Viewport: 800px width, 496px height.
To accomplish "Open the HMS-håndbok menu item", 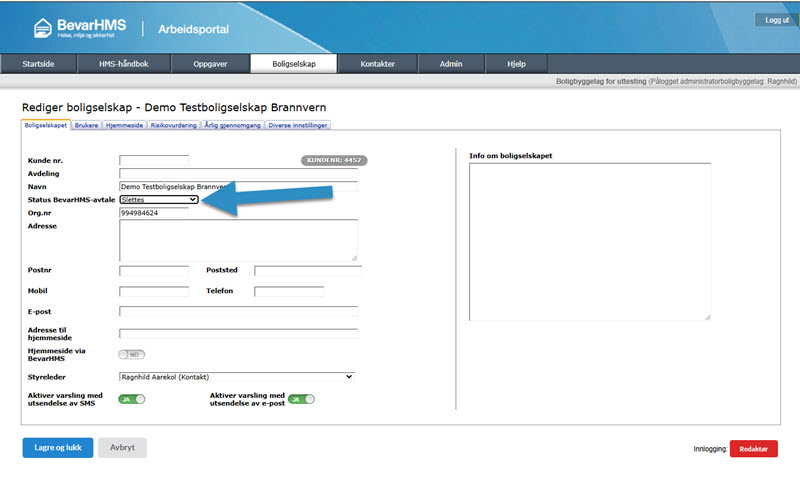I will click(124, 64).
